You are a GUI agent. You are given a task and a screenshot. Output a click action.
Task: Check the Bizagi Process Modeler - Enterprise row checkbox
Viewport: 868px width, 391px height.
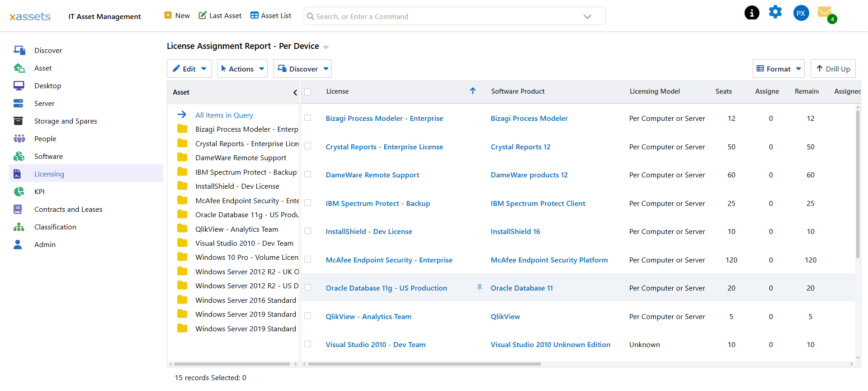pyautogui.click(x=308, y=118)
